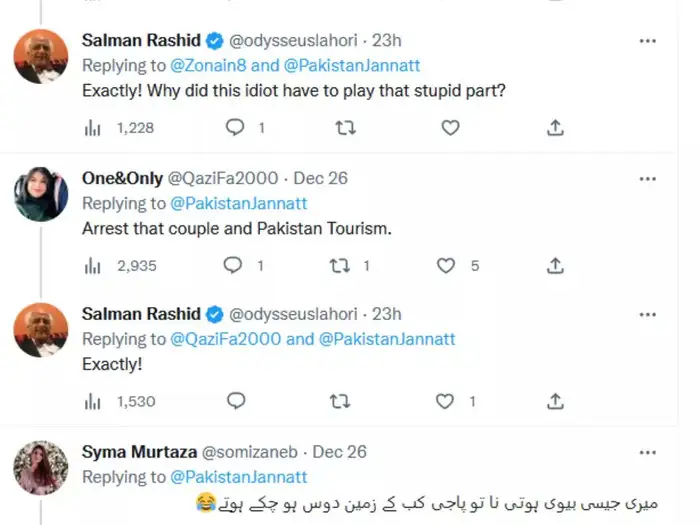Open more options for first Salman Rashid tweet
The image size is (700, 525).
pos(648,41)
